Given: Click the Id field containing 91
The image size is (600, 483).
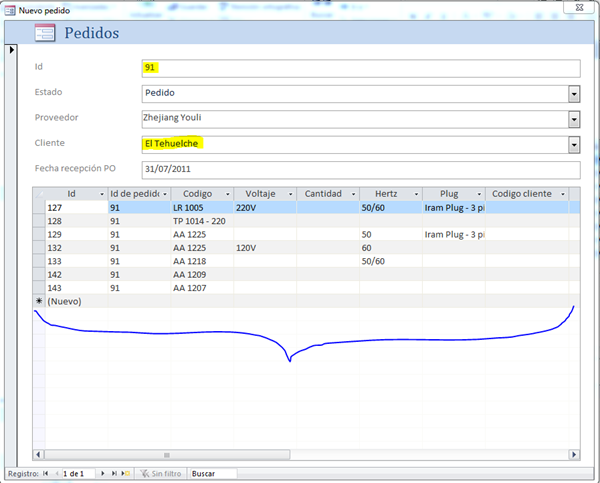Looking at the screenshot, I should click(x=360, y=68).
